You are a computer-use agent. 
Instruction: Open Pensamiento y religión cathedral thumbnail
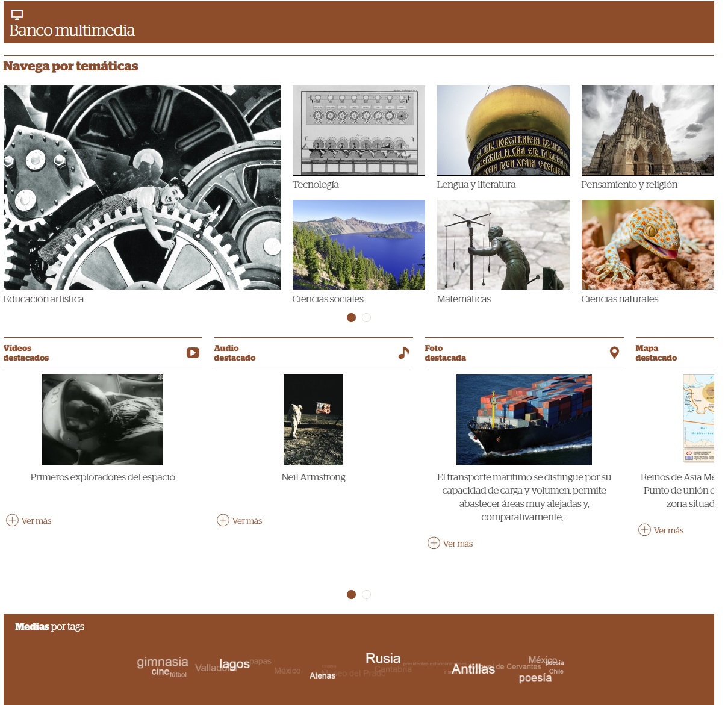tap(647, 131)
